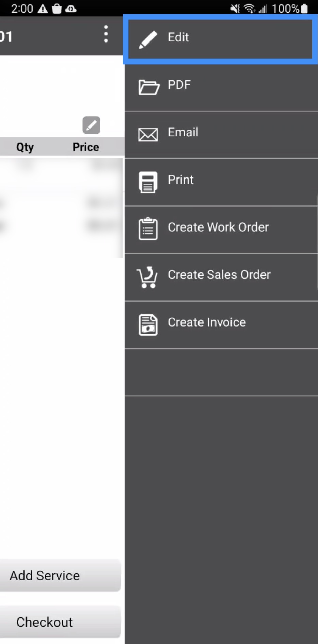Open the three-dot overflow menu
Screen dimensions: 318x644
[x=106, y=34]
